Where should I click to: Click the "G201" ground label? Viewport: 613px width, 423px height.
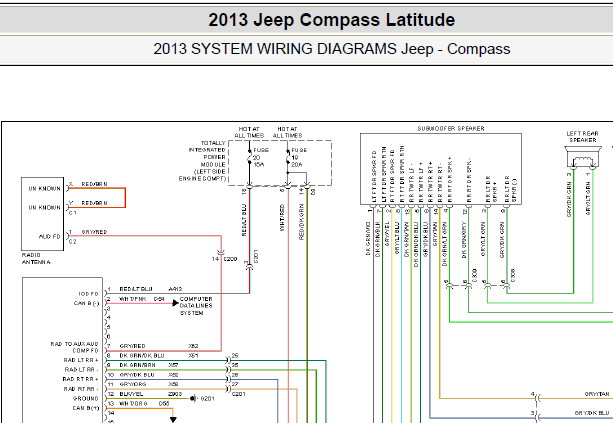click(207, 398)
